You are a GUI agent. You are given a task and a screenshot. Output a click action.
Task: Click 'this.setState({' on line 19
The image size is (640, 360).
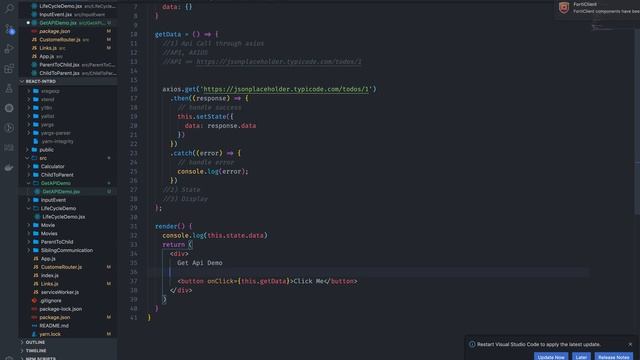coord(205,116)
